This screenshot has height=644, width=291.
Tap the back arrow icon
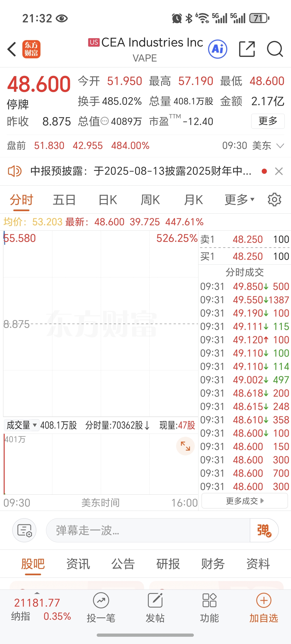12,49
